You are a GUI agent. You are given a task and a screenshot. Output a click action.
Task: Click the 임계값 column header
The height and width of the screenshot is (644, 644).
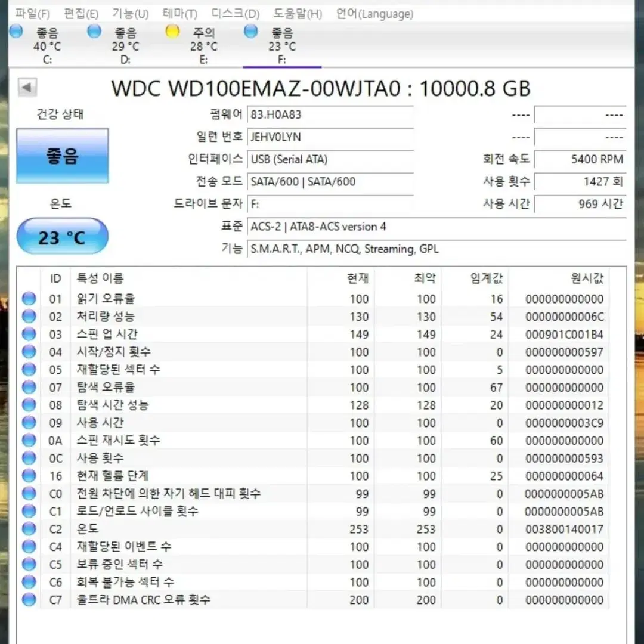click(x=475, y=278)
